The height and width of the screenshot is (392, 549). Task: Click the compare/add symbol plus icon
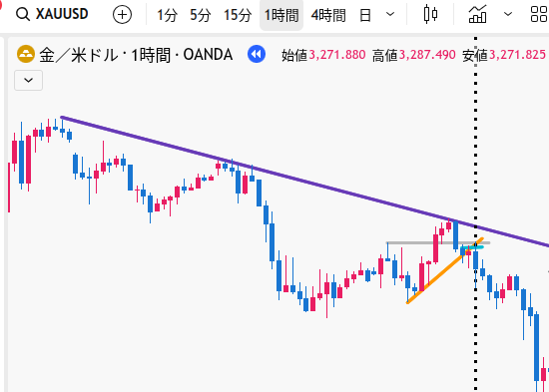(x=122, y=15)
